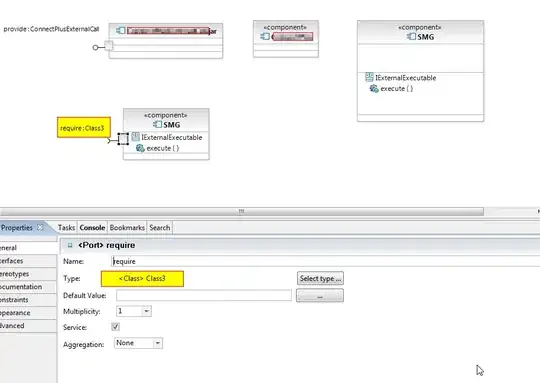Screen dimensions: 540x383
Task: Click the execute operation gear icon in the lower SMG component
Action: tap(140, 148)
